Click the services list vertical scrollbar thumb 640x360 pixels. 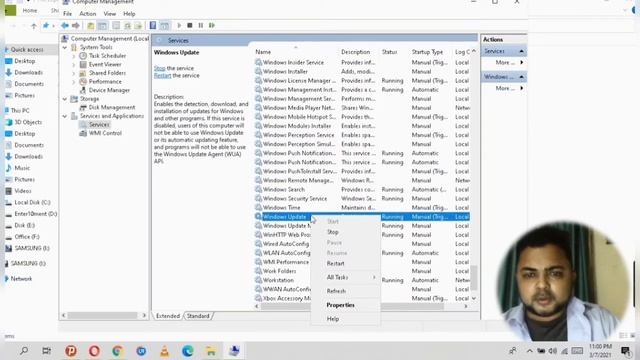click(x=474, y=278)
